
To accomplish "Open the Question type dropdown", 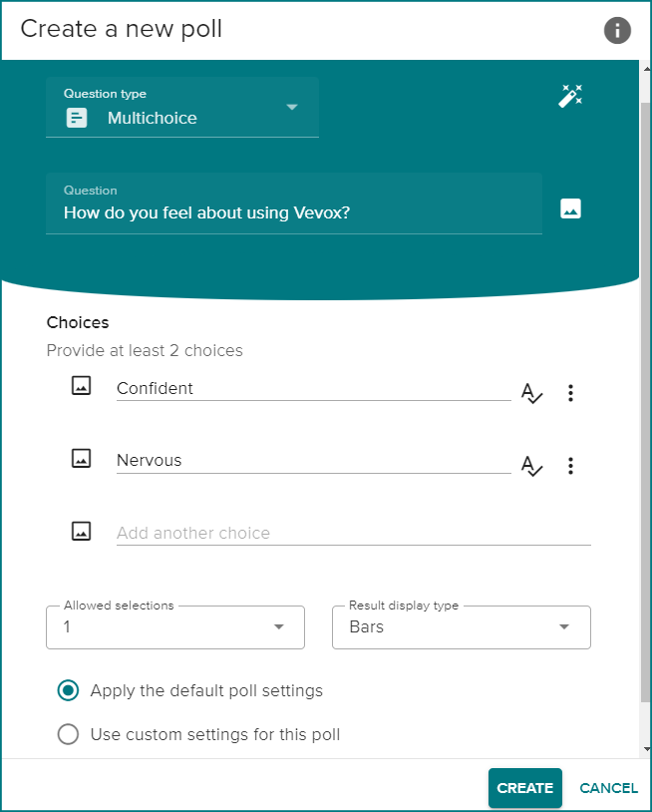I will (181, 108).
